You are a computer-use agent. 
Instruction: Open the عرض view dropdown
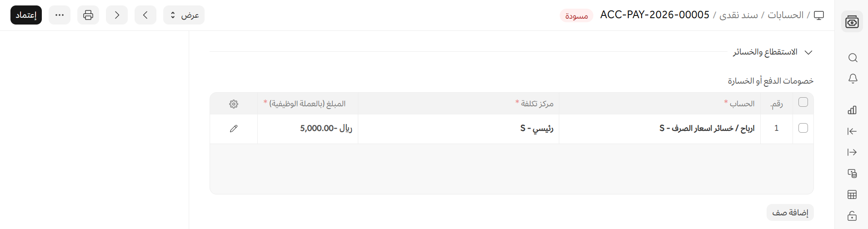pos(184,15)
